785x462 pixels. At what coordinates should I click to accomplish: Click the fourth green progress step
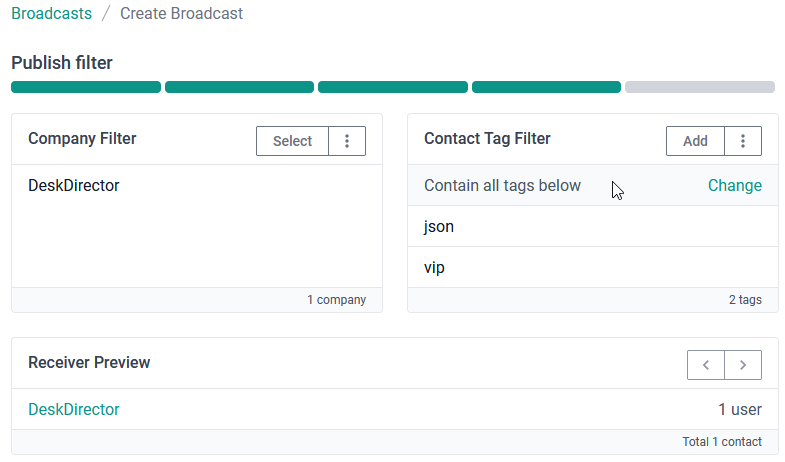pyautogui.click(x=546, y=87)
